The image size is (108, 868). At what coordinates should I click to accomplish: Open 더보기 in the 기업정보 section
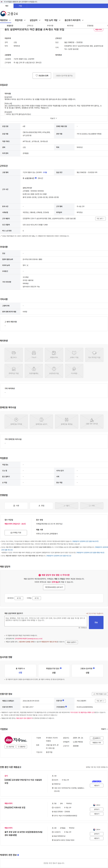(104, 729)
